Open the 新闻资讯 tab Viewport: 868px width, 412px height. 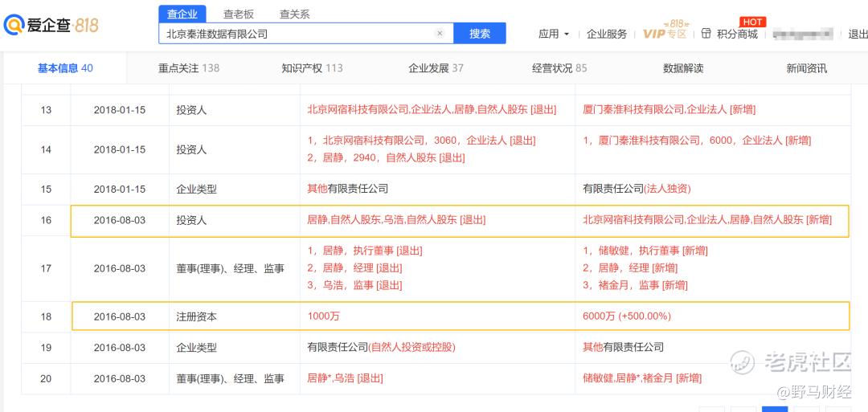(x=807, y=68)
